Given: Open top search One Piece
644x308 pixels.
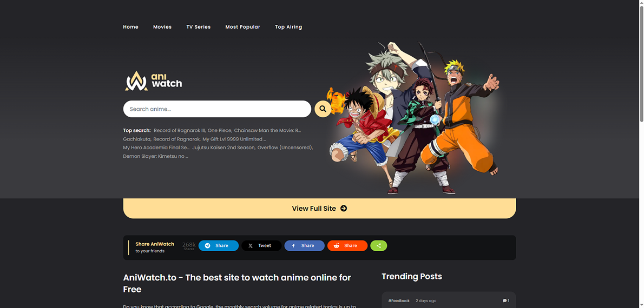Looking at the screenshot, I should click(220, 130).
